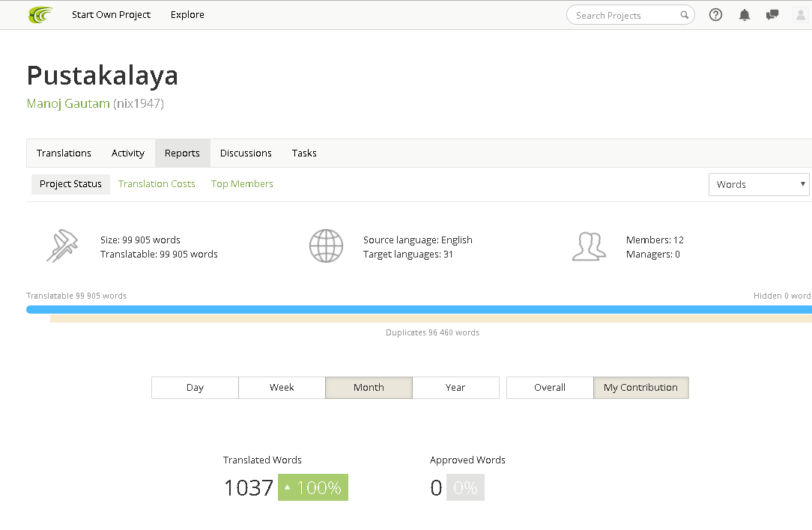
Task: Click the grey 0% change badge
Action: coord(465,487)
